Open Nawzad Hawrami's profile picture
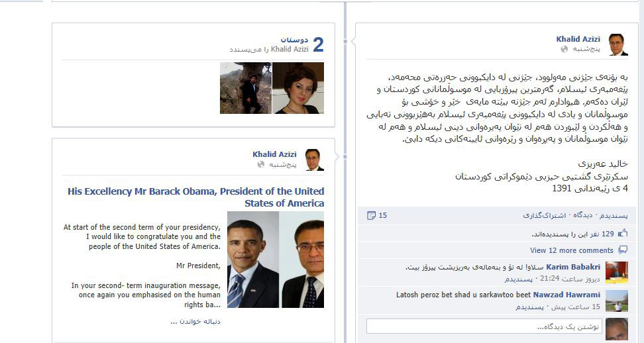This screenshot has height=343, width=644. (x=616, y=301)
